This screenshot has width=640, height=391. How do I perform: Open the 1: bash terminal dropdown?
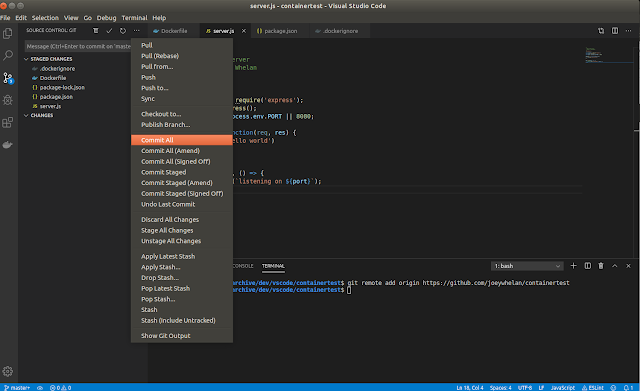527,266
